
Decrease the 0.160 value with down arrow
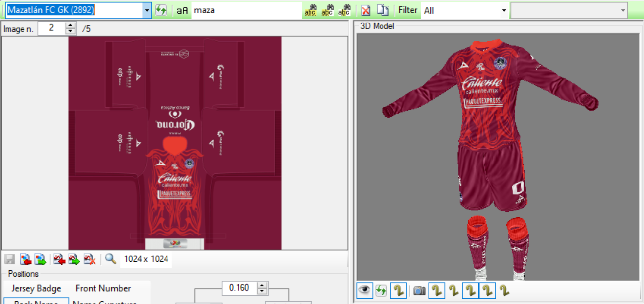tap(263, 291)
